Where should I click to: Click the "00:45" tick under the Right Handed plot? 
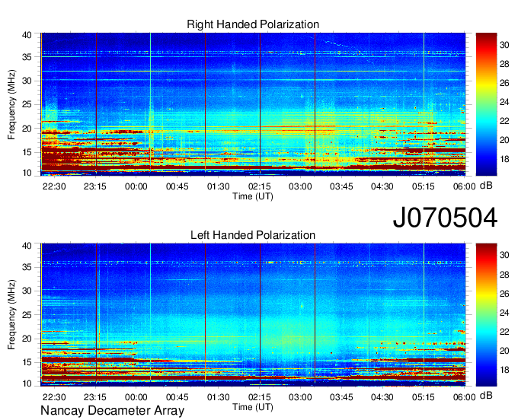click(177, 186)
